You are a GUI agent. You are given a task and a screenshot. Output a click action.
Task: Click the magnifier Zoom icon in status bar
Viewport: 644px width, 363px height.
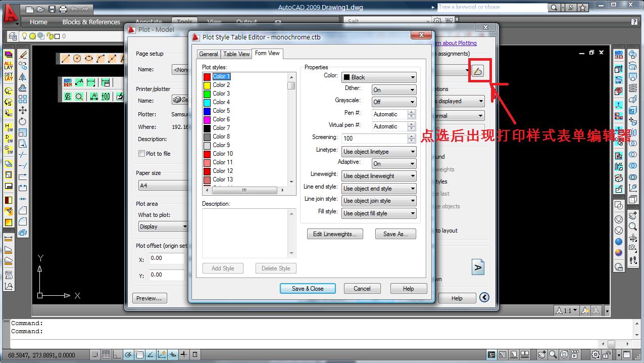click(553, 355)
